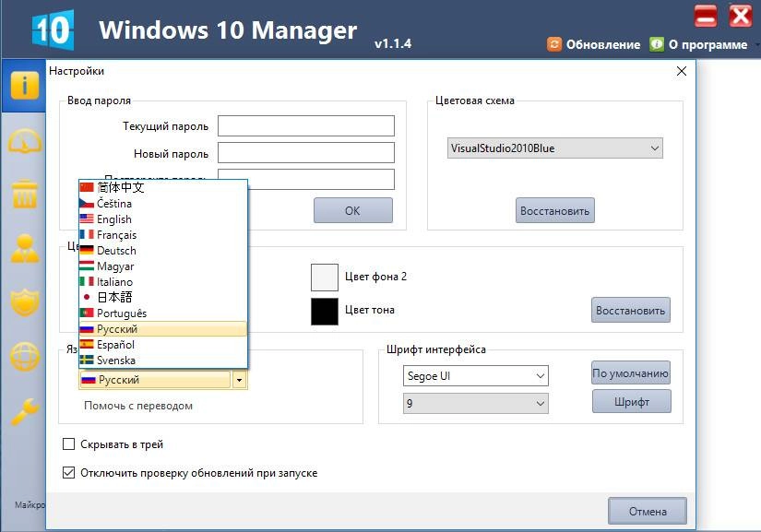Choose highlighted Русский in the language list
This screenshot has width=761, height=532.
click(163, 329)
